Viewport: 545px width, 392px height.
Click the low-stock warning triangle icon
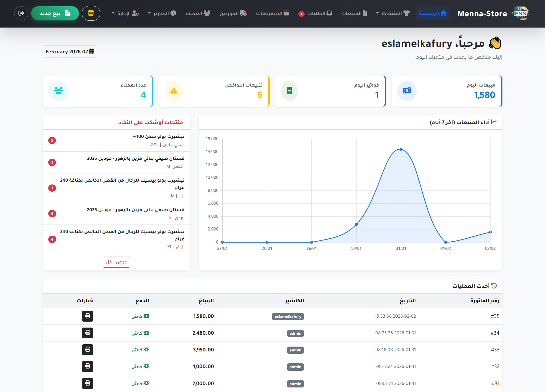174,91
